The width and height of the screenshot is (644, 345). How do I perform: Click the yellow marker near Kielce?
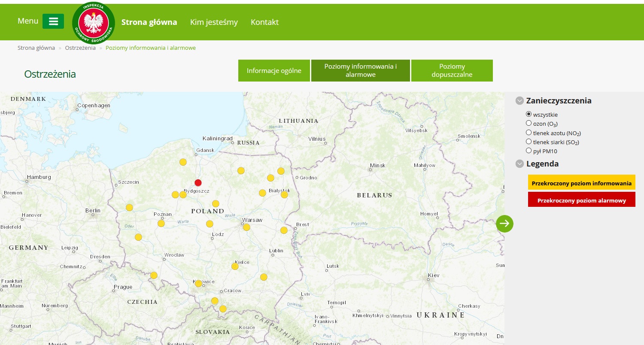click(235, 266)
